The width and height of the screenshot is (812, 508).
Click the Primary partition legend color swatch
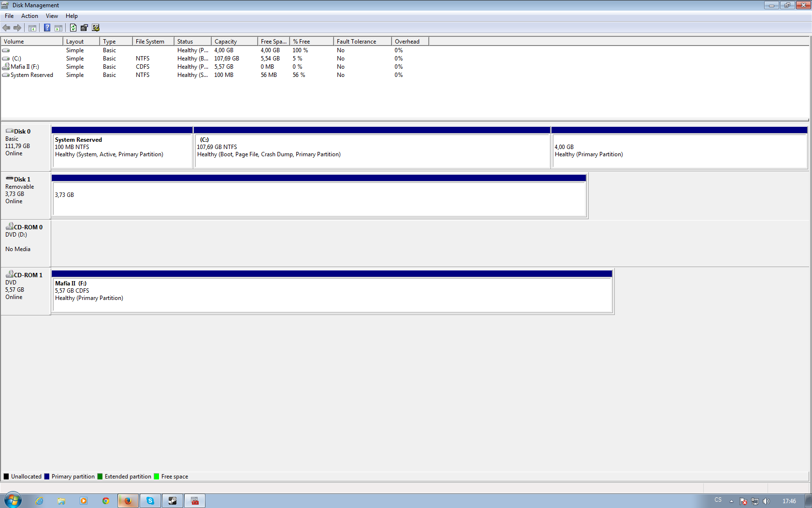click(x=47, y=477)
